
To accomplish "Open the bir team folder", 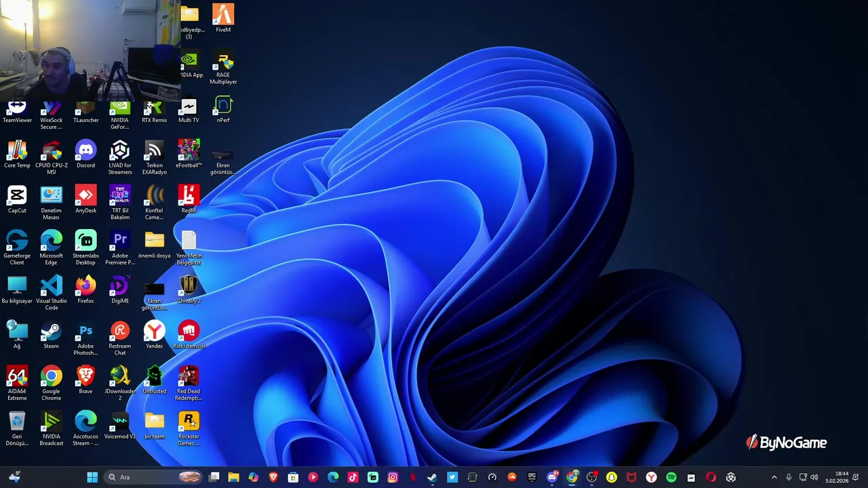I will coord(154,426).
